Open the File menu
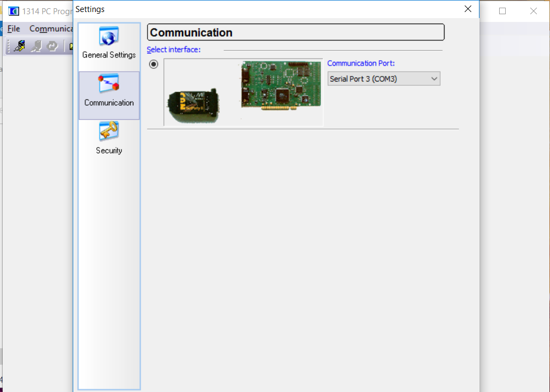550x392 pixels. coord(14,28)
